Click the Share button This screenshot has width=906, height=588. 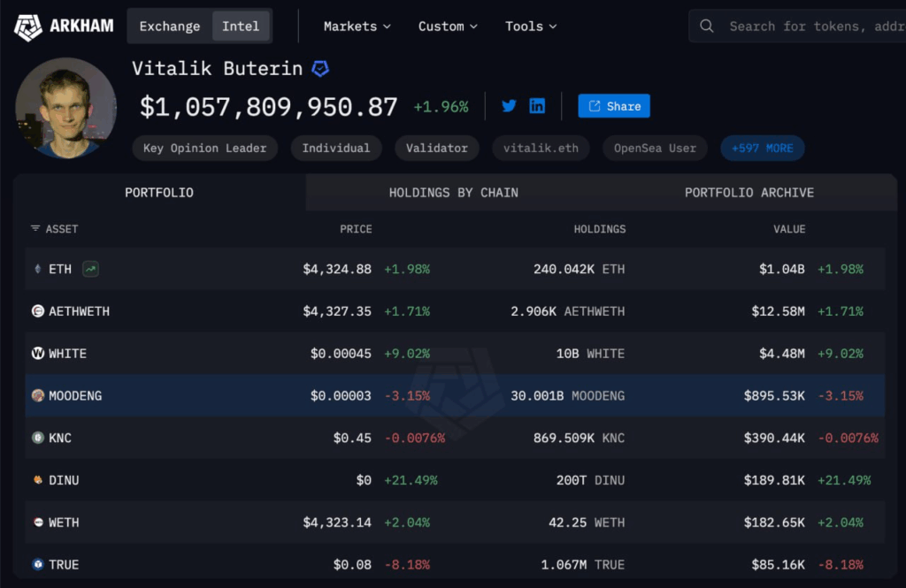(x=614, y=106)
